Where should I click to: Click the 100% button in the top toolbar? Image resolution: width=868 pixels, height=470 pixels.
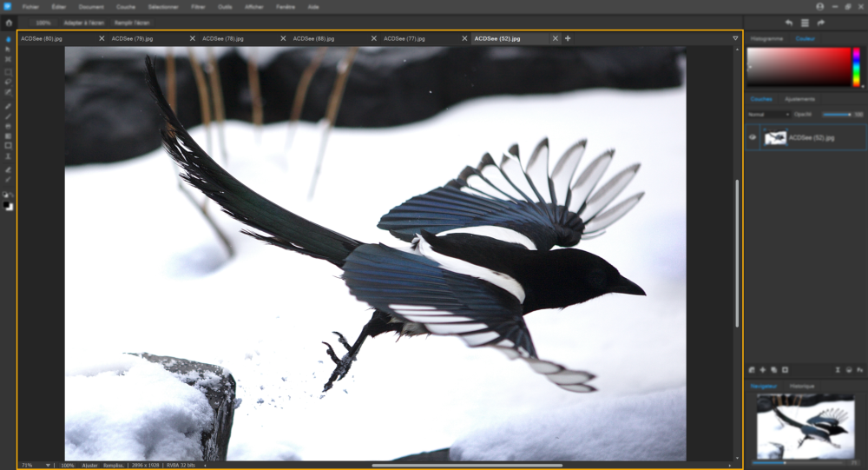click(43, 23)
